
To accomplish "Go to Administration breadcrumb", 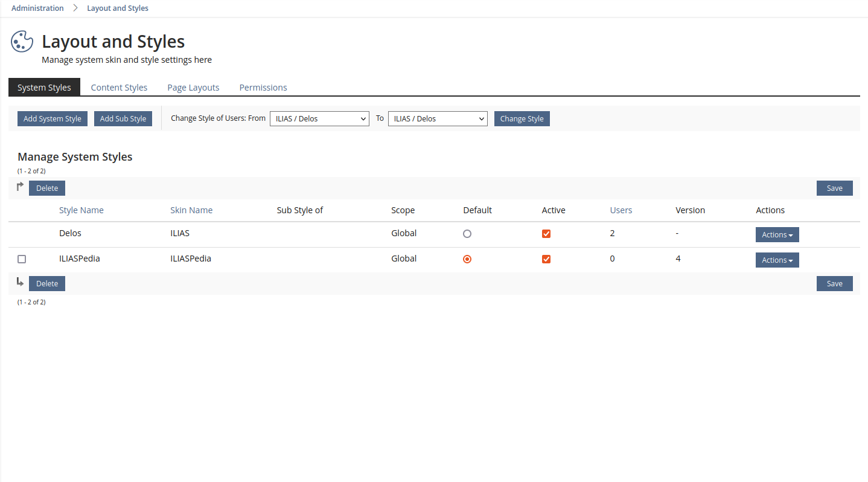I will click(x=37, y=8).
